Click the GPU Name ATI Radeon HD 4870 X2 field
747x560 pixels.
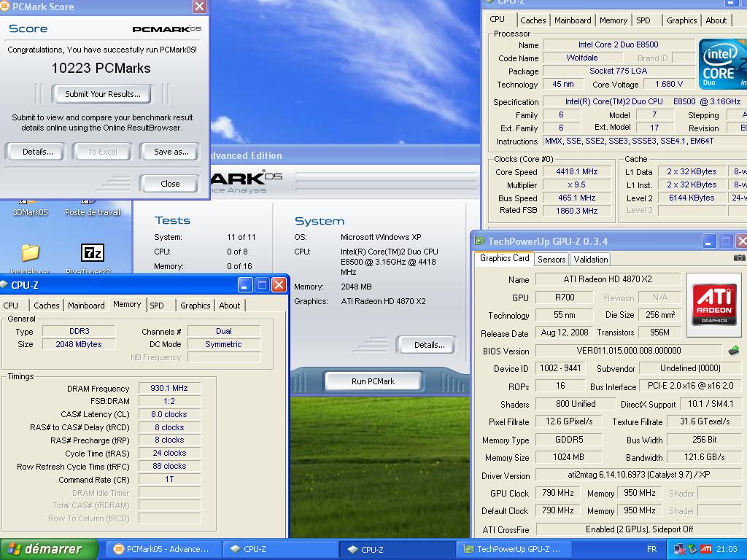608,279
